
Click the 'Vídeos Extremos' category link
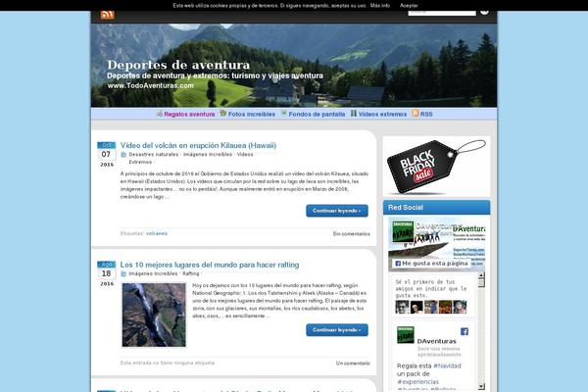pos(191,159)
